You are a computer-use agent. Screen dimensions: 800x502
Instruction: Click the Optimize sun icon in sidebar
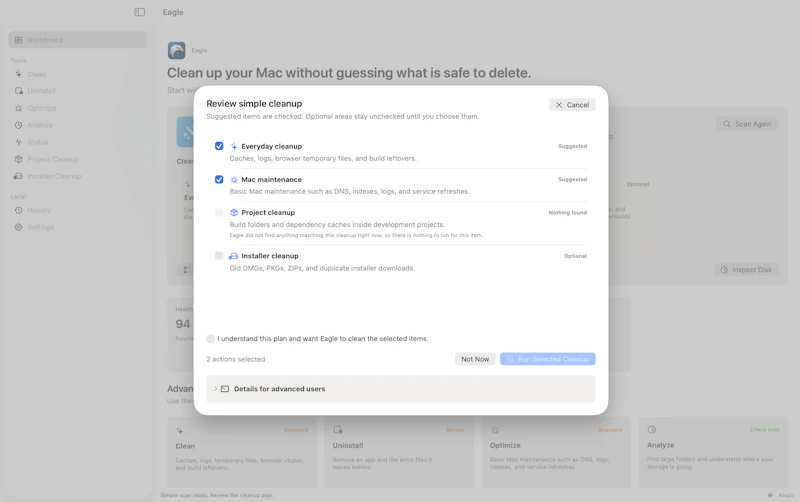click(19, 108)
